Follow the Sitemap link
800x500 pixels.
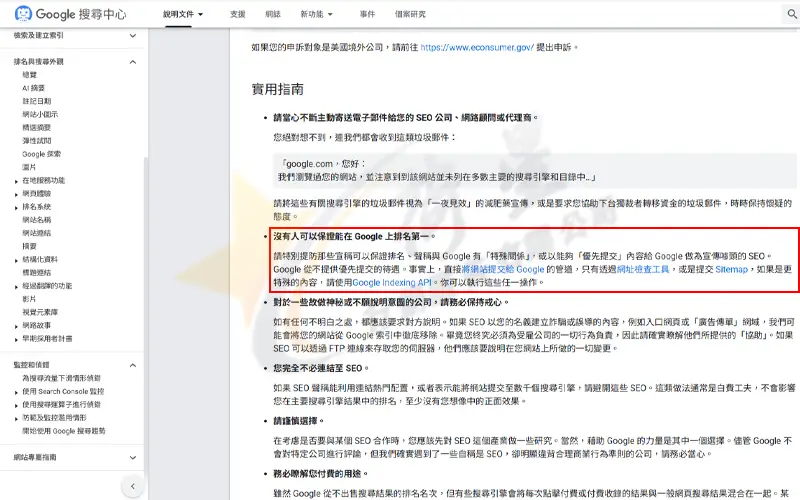(x=731, y=269)
